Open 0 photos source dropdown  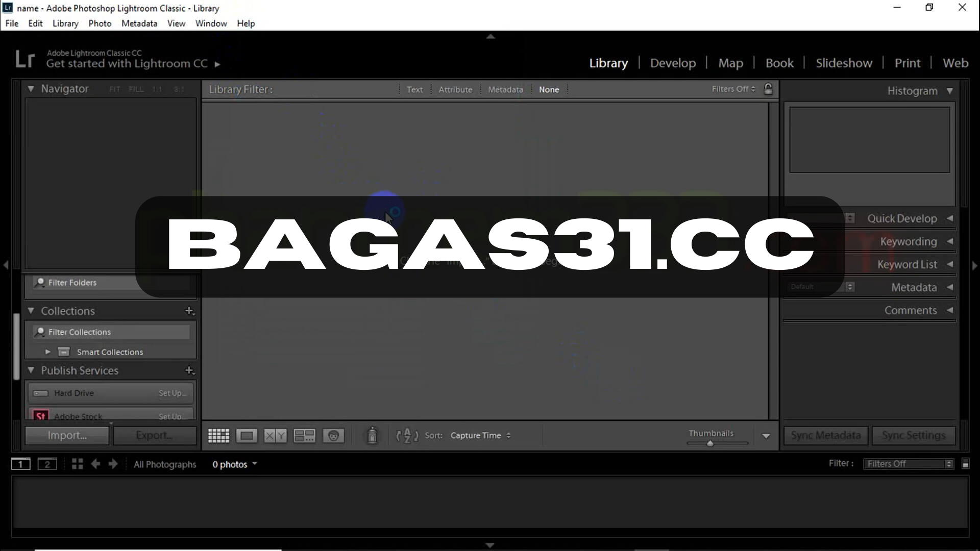(x=235, y=464)
